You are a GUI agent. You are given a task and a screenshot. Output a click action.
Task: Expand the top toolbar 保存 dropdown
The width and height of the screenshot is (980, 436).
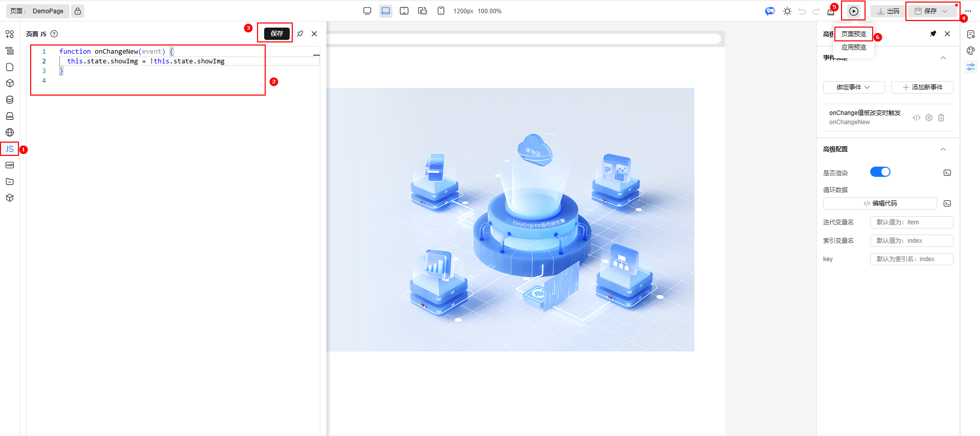[945, 11]
